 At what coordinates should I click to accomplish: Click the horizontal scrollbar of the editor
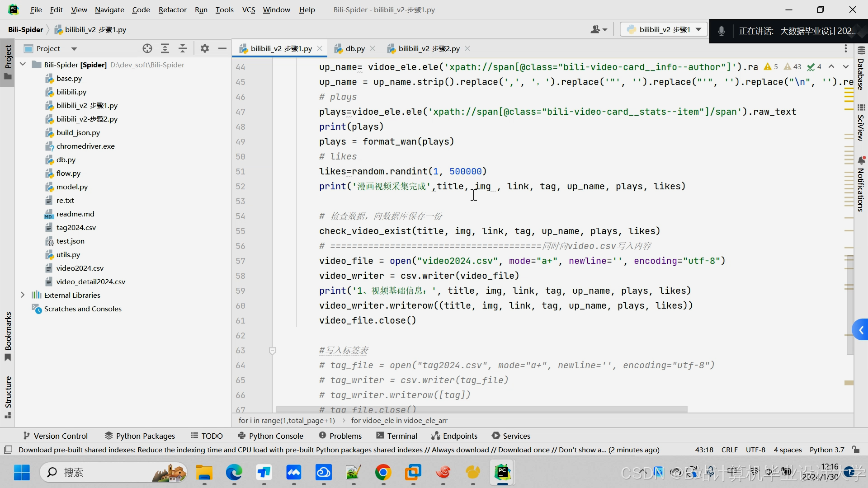coord(481,409)
